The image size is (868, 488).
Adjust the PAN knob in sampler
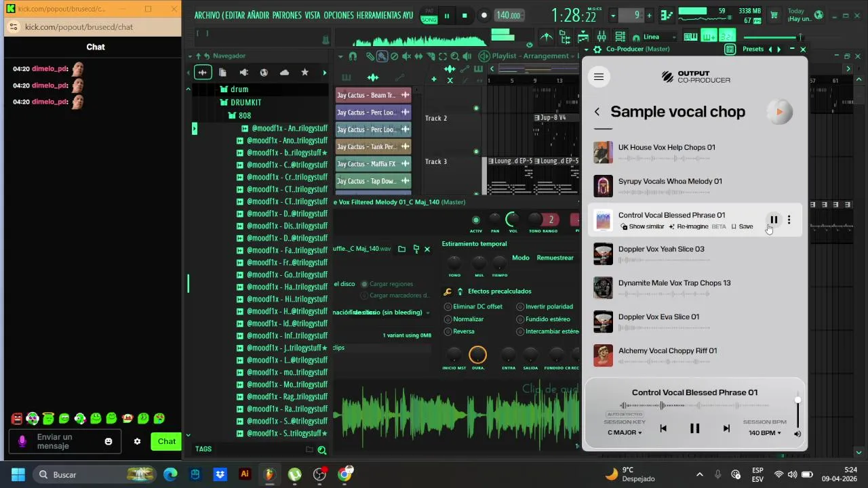(x=495, y=218)
